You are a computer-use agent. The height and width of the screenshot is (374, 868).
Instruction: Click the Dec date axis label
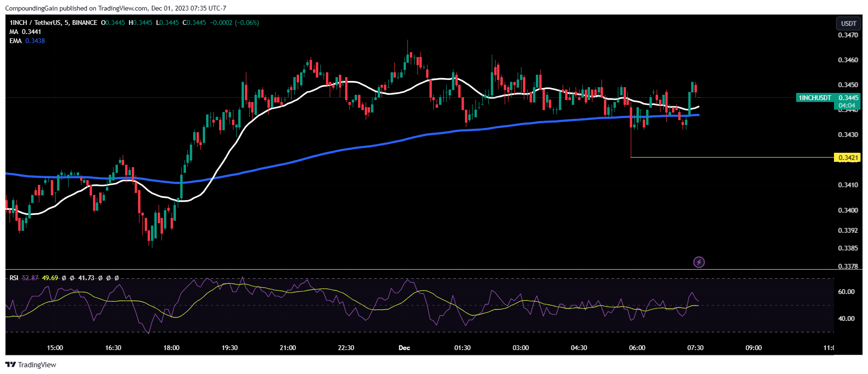click(x=404, y=348)
